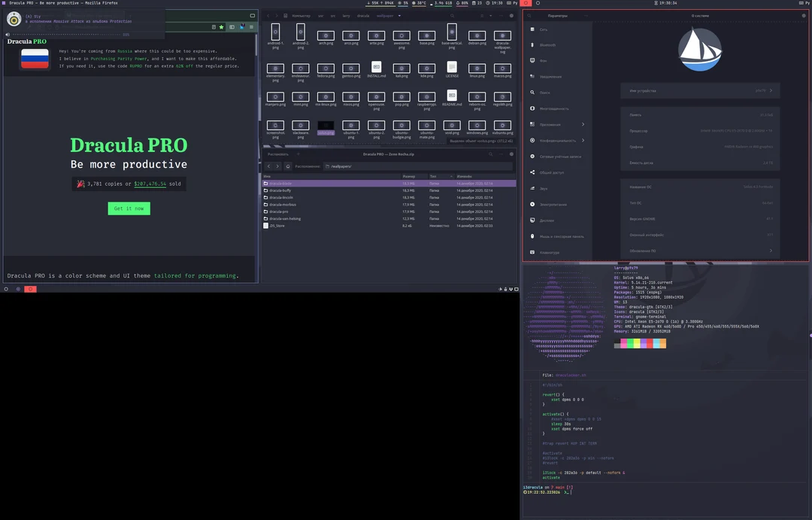The height and width of the screenshot is (520, 812).
Task: Open the Общий доступ (Sharing) settings section
Action: [x=551, y=173]
